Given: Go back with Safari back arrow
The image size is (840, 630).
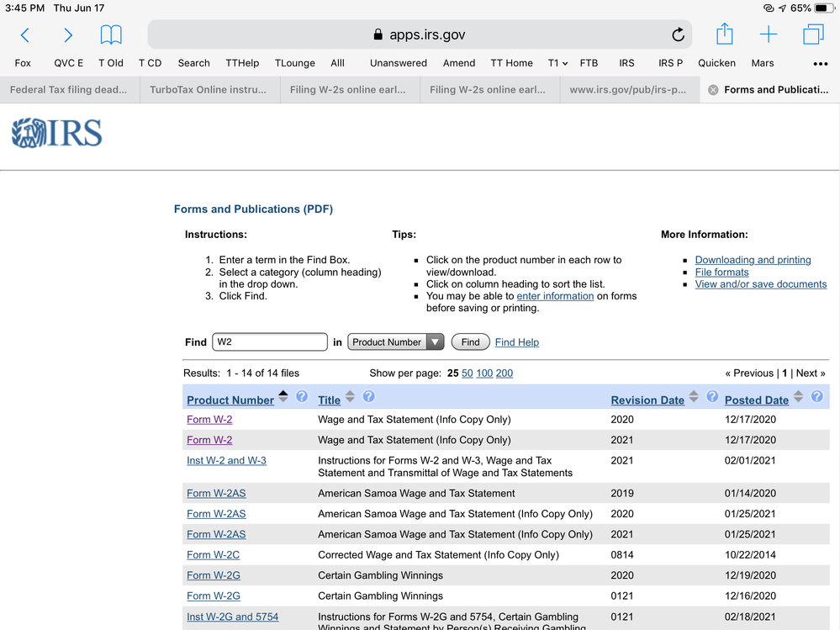Looking at the screenshot, I should click(24, 35).
